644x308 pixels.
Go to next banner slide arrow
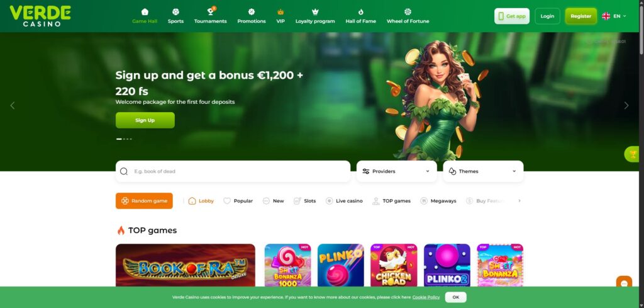[x=626, y=106]
